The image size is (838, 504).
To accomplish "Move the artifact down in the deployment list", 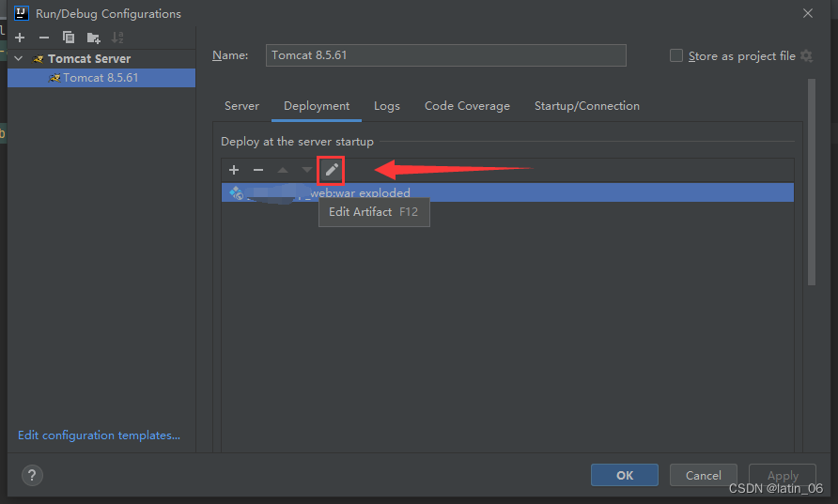I will tap(307, 170).
